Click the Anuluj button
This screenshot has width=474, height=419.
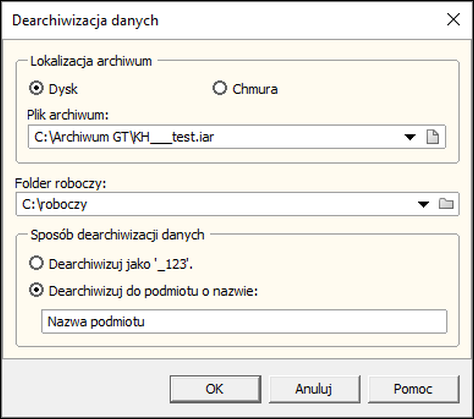314,389
